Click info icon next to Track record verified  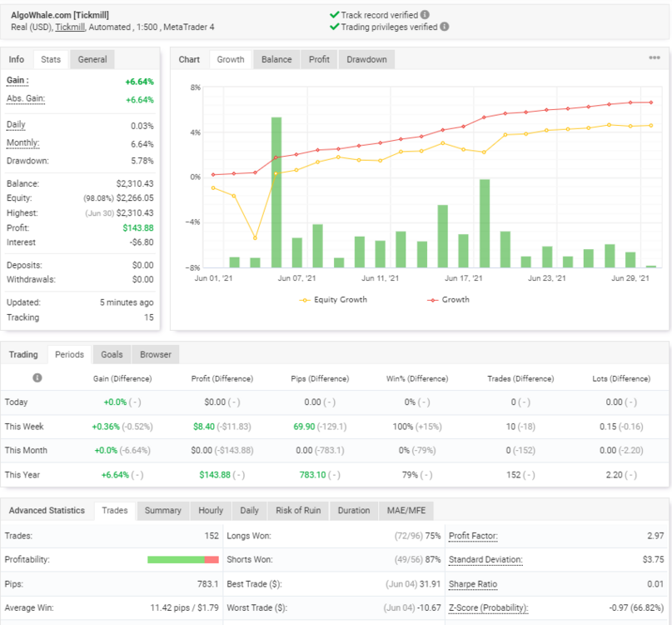click(x=425, y=15)
